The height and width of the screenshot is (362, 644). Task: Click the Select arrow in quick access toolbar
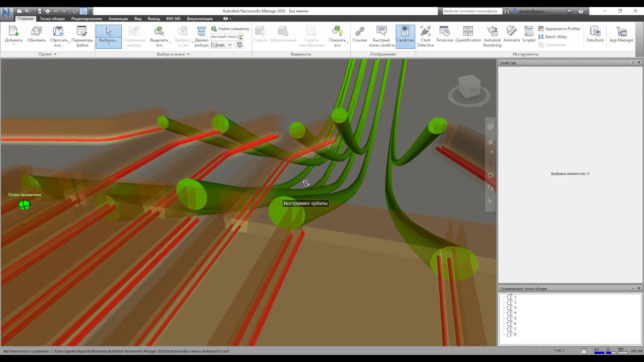click(84, 11)
